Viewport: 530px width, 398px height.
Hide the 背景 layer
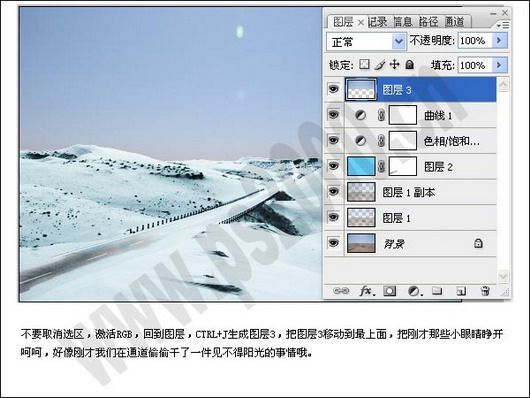click(x=334, y=243)
